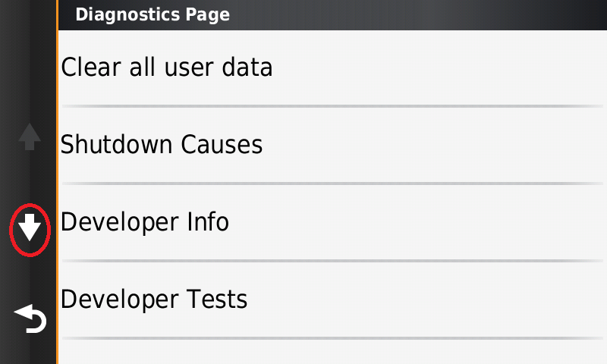This screenshot has width=607, height=364.
Task: Select the Shutdown Causes entry
Action: (332, 145)
